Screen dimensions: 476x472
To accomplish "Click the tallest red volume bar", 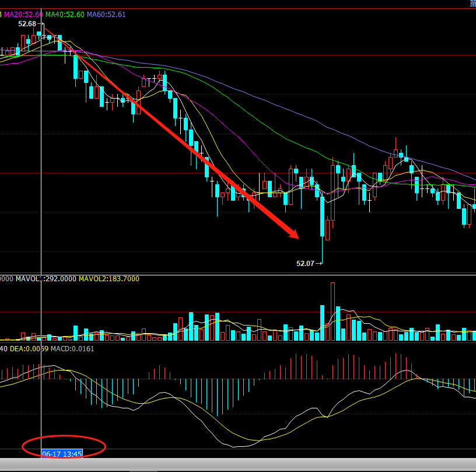I will 332,312.
